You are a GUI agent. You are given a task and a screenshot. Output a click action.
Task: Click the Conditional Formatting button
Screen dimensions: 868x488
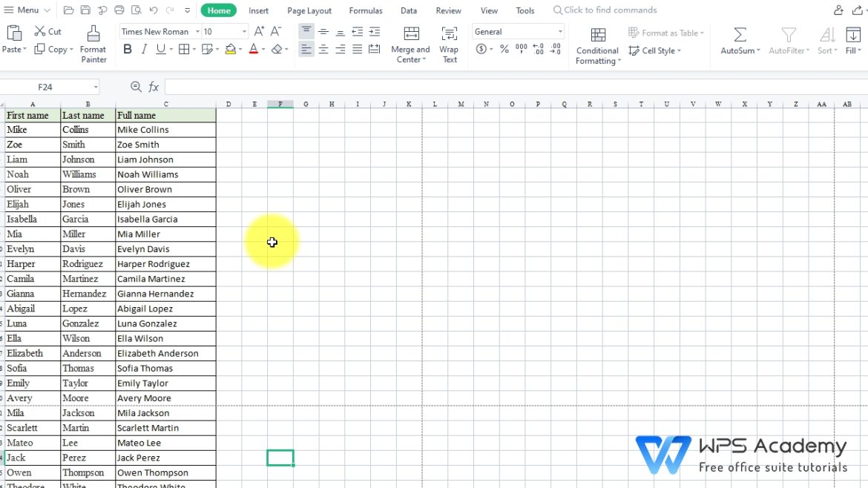597,44
